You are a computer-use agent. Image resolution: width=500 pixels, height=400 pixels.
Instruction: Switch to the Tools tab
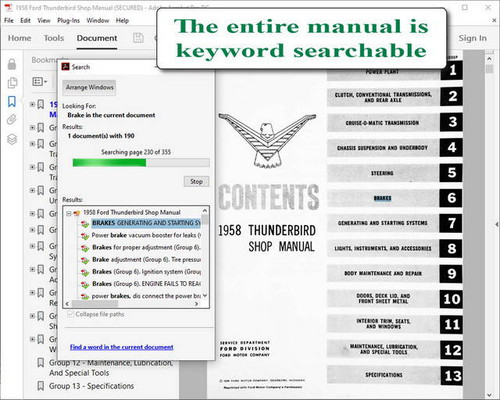coord(54,38)
